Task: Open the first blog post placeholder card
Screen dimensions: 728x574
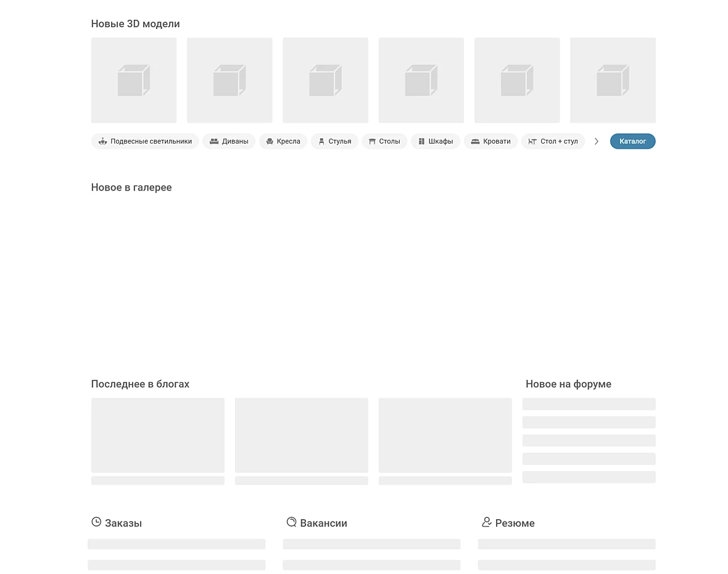Action: point(158,435)
